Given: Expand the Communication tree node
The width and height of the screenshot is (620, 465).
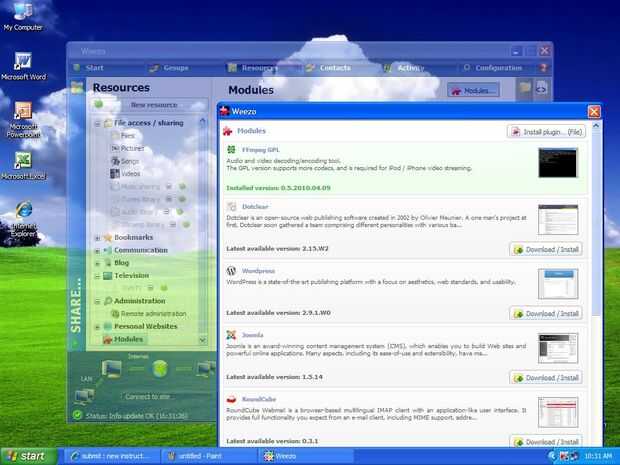Looking at the screenshot, I should pyautogui.click(x=97, y=251).
